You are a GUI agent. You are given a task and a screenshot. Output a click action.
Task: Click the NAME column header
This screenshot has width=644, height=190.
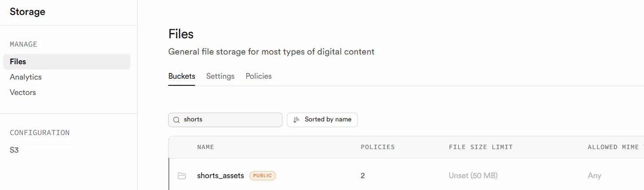206,147
